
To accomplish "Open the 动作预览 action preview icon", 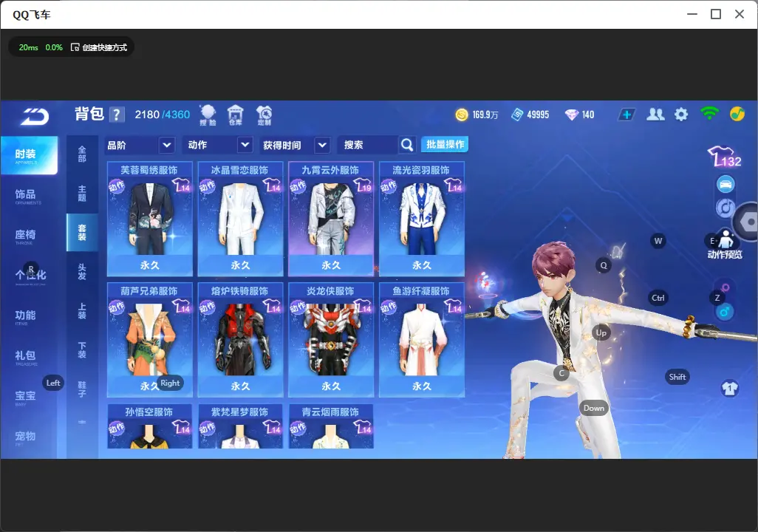I will (725, 244).
